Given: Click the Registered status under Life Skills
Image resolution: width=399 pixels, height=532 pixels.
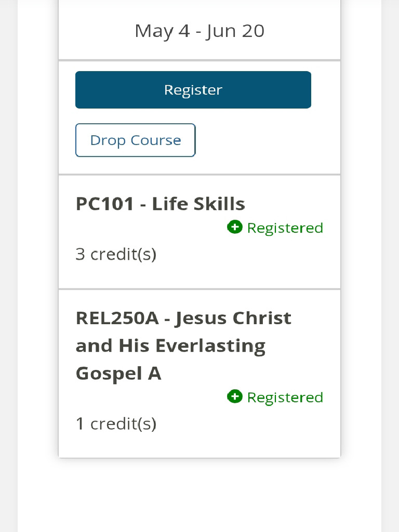Looking at the screenshot, I should coord(285,228).
